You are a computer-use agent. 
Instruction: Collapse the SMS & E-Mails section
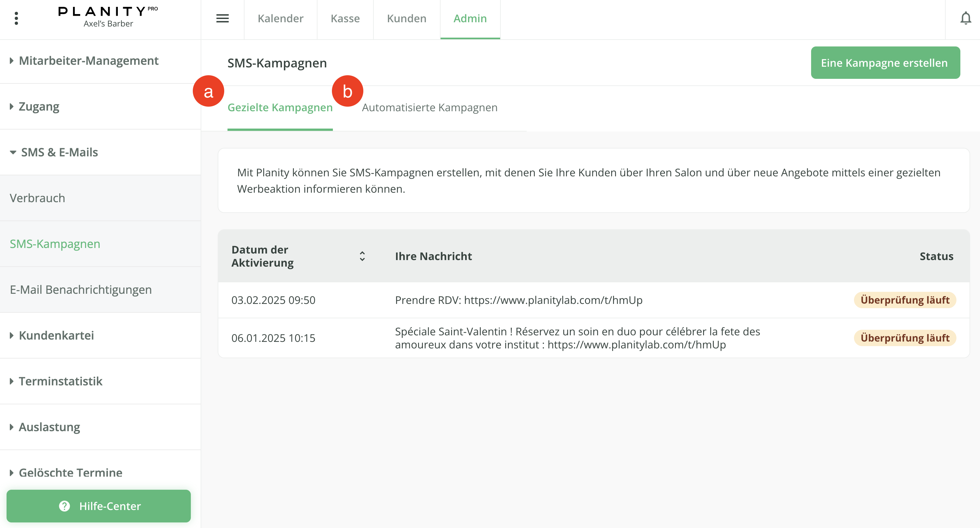(59, 152)
